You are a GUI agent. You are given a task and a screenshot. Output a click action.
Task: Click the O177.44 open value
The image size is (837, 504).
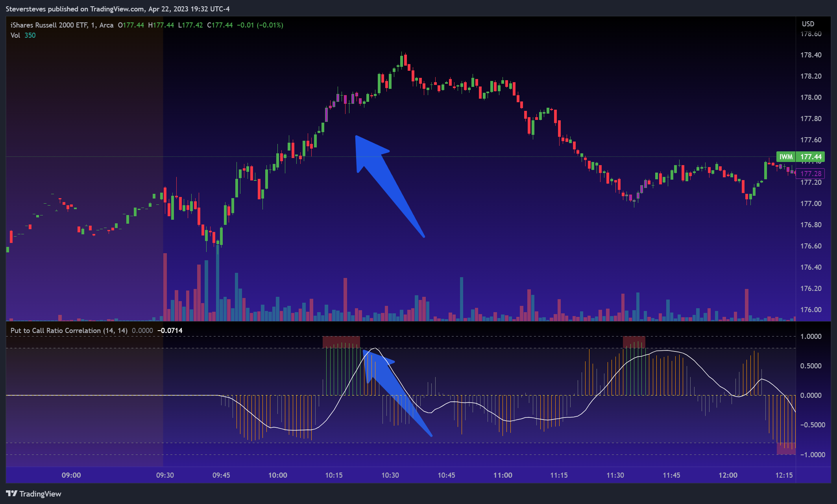click(x=131, y=25)
